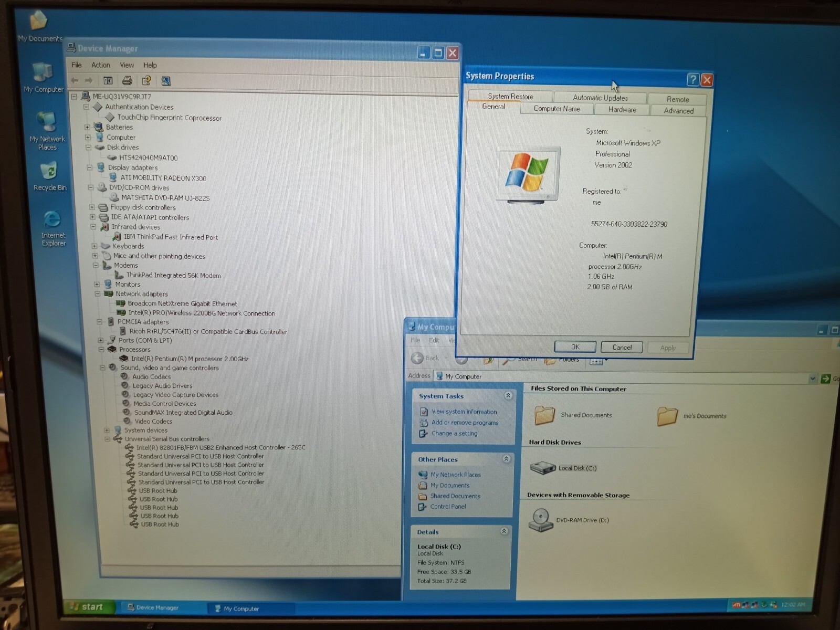This screenshot has width=840, height=630.
Task: Open Control Panel from Other Places
Action: point(448,507)
